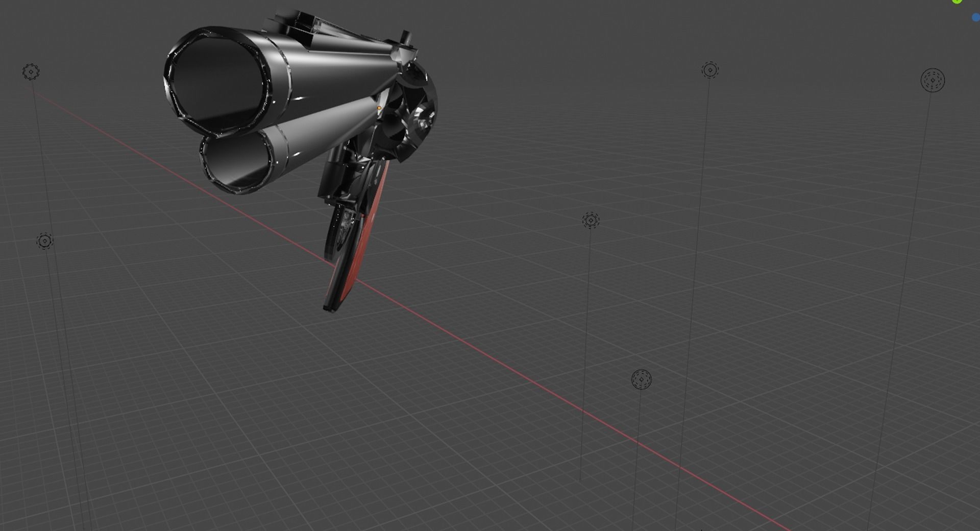Select the point light lowest in the scene

pos(642,379)
